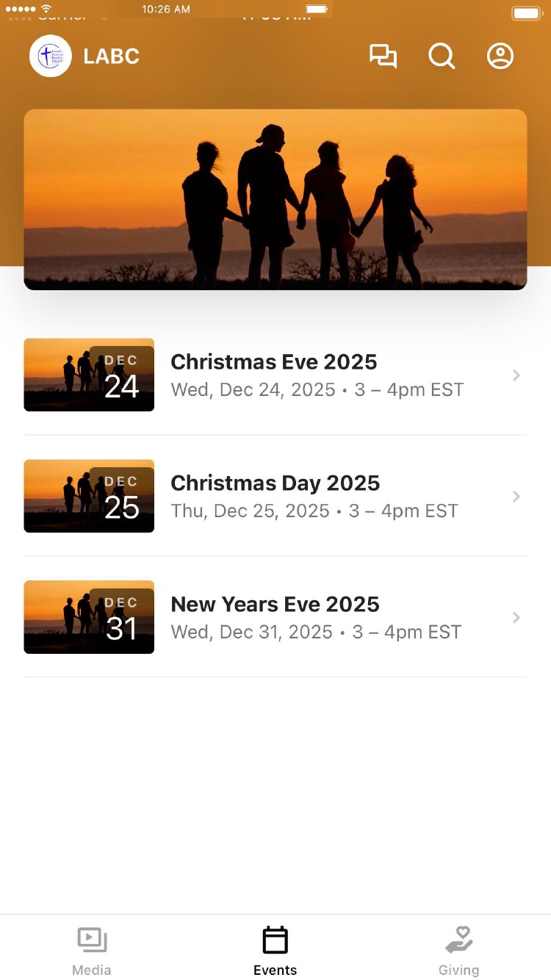551x980 pixels.
Task: Open the chat messages icon
Action: pos(383,57)
